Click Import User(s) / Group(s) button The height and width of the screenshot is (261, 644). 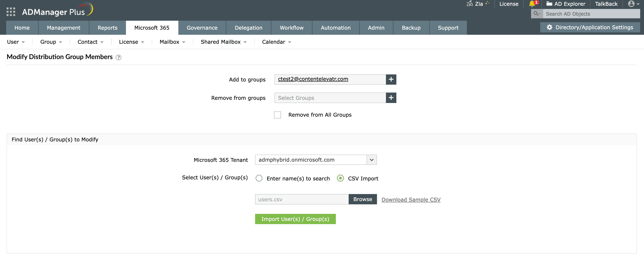coord(295,219)
